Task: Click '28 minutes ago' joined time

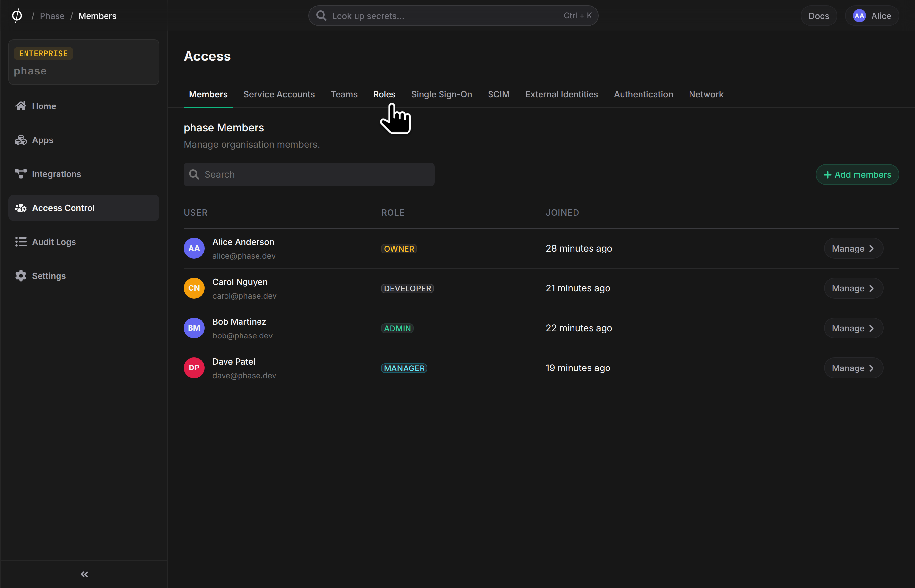Action: (578, 249)
